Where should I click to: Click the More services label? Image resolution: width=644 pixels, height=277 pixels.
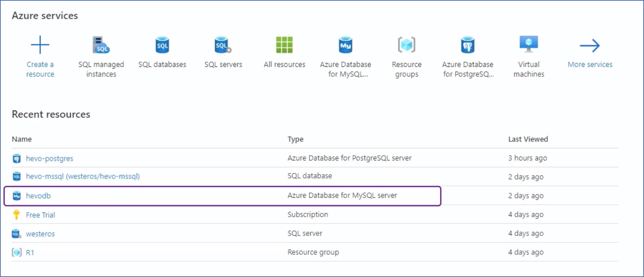(x=590, y=64)
